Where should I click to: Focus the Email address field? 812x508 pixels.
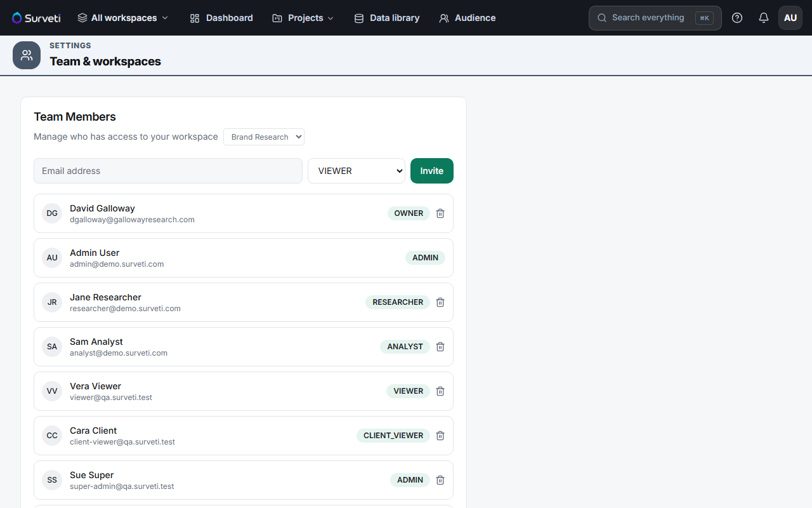168,171
